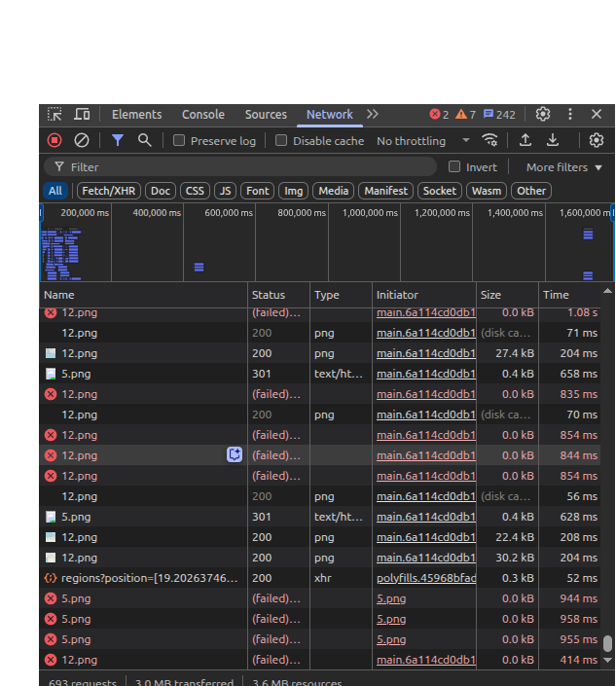Expand the More filters menu

coord(564,167)
